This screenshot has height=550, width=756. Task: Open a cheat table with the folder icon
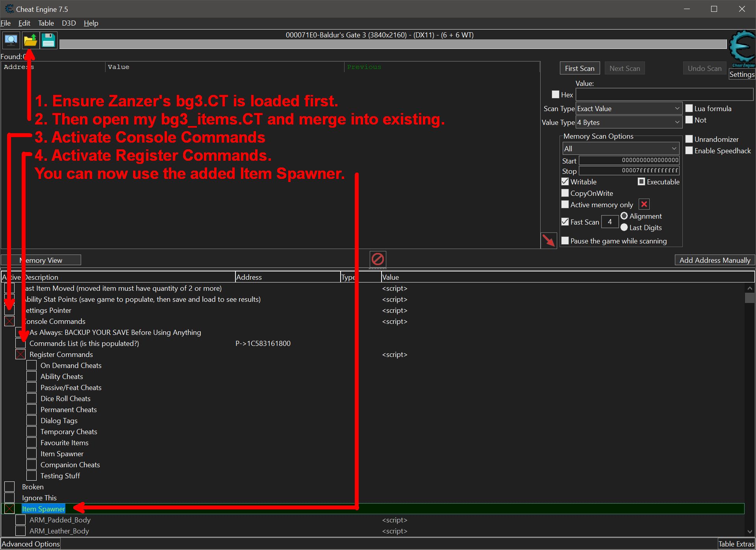(x=30, y=40)
